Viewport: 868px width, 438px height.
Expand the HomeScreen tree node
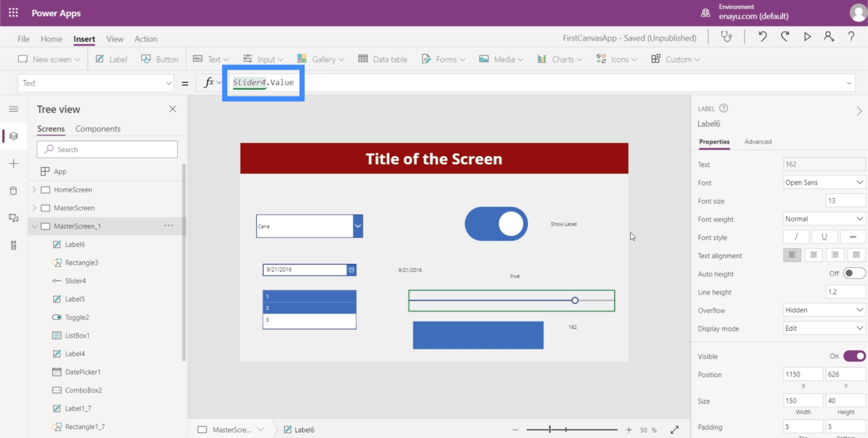[34, 190]
